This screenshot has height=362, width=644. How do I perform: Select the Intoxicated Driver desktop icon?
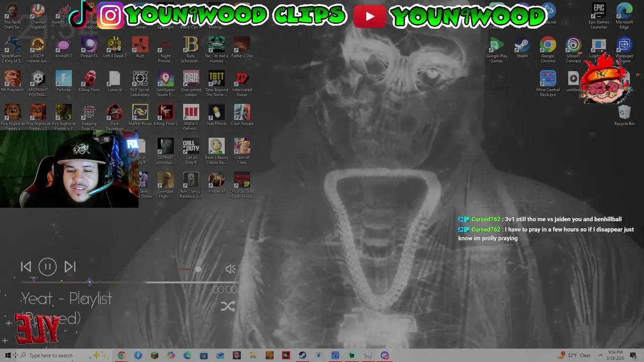[242, 84]
